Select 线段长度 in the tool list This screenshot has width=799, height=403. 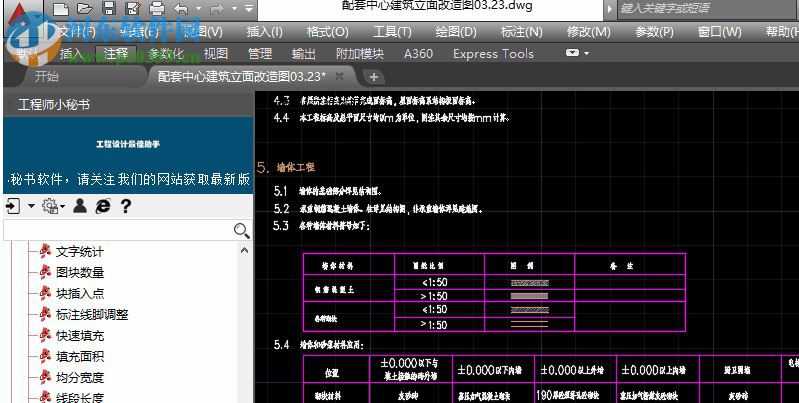click(x=79, y=397)
